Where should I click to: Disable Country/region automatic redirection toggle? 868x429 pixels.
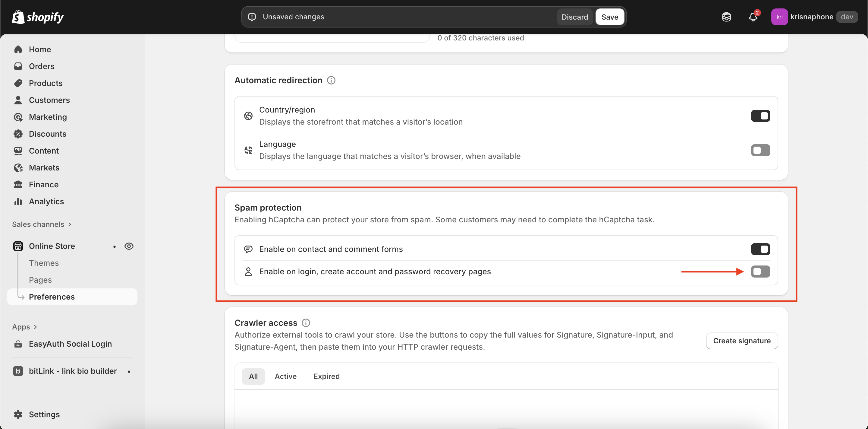pyautogui.click(x=760, y=116)
